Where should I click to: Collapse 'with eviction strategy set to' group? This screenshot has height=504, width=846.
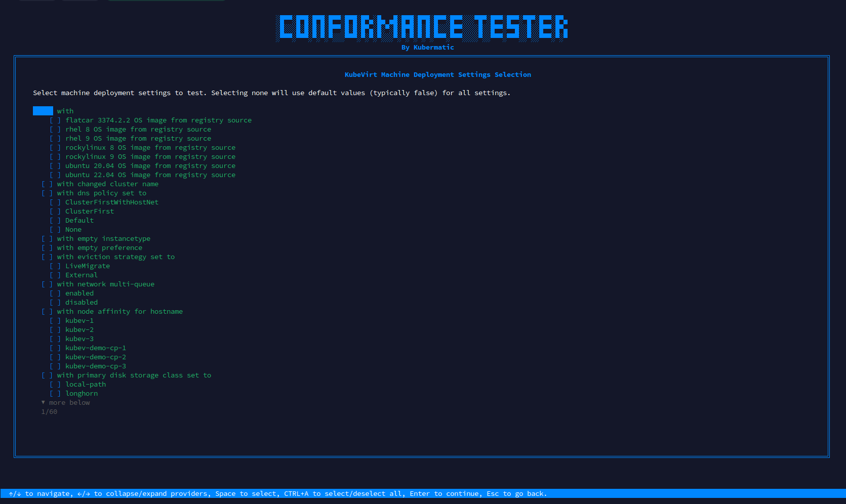pyautogui.click(x=115, y=257)
